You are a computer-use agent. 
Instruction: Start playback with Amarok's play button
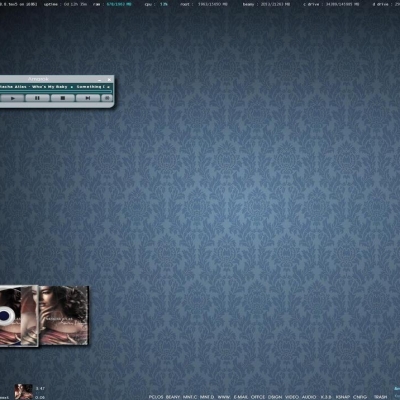coord(12,98)
